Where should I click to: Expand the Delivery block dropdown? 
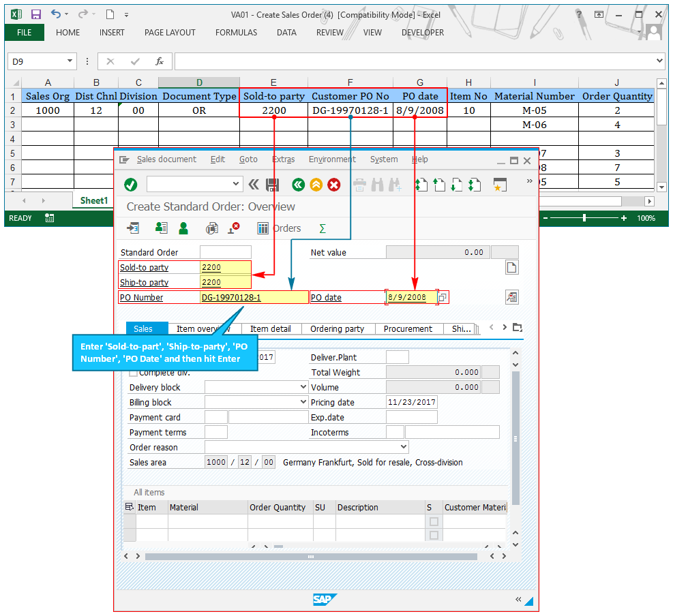click(x=303, y=387)
